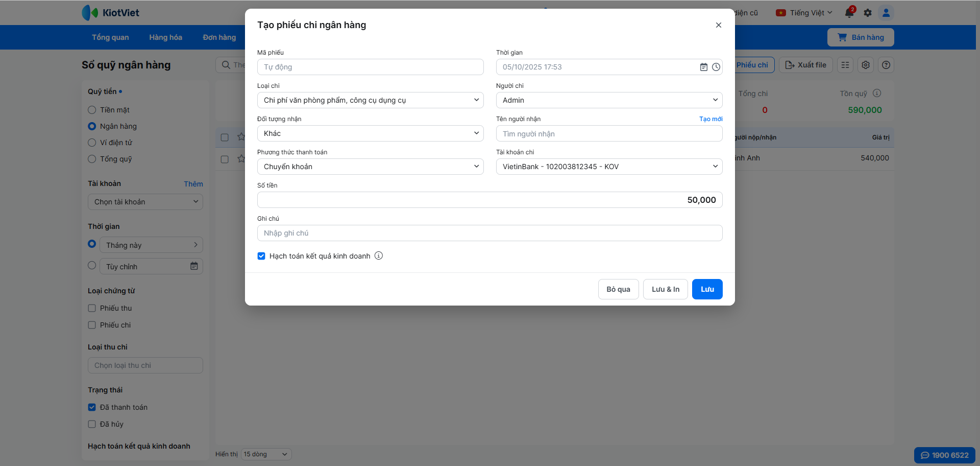
Task: Click info icon beside Hạch toán checkbox
Action: tap(379, 256)
